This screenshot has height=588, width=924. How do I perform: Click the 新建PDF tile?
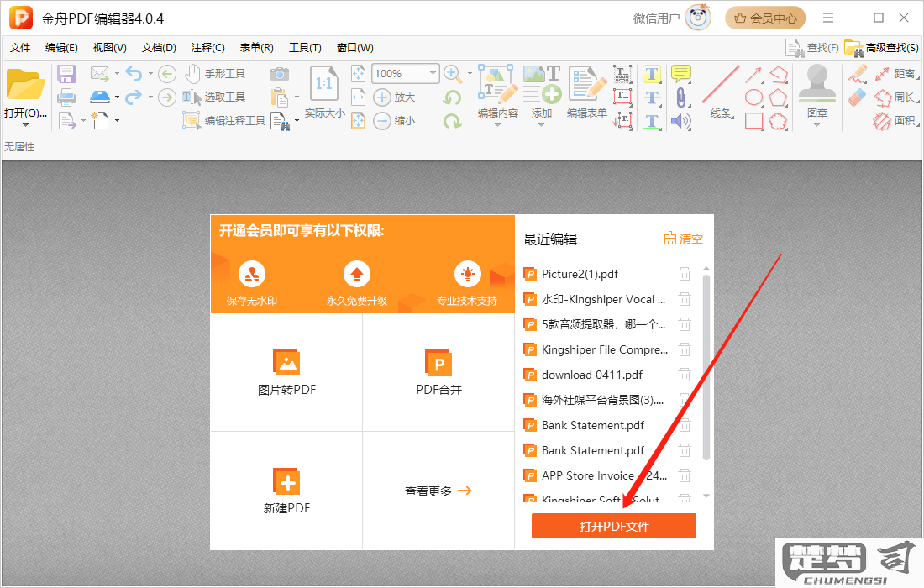pos(287,491)
